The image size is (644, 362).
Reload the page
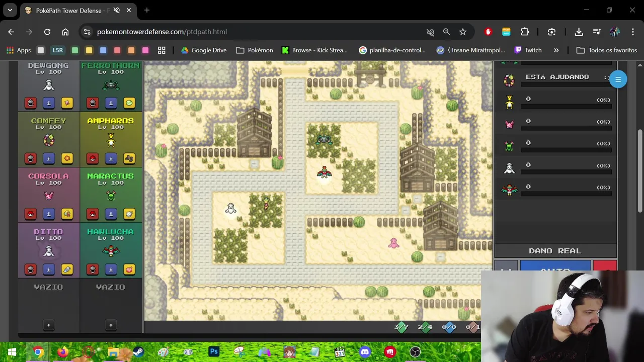coord(47,32)
